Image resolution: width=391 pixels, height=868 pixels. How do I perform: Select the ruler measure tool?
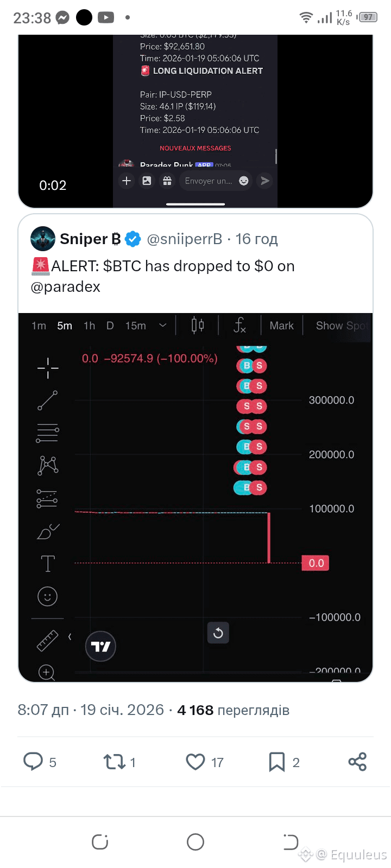click(x=48, y=640)
